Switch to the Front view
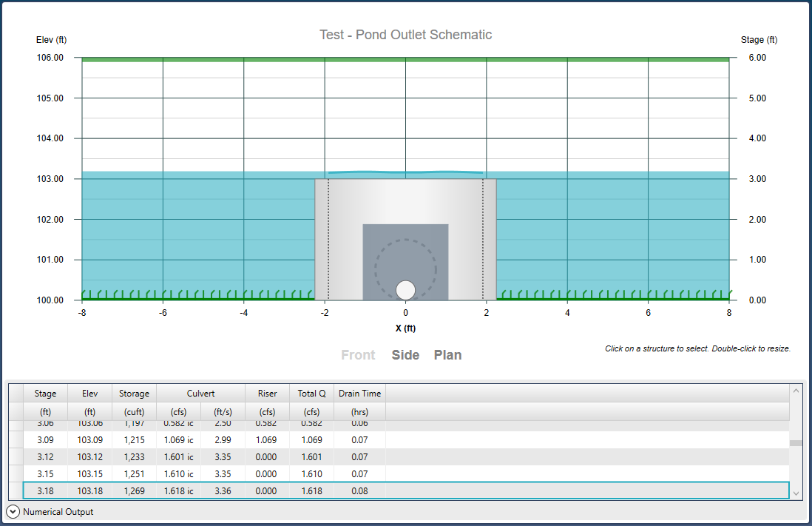Image resolution: width=812 pixels, height=526 pixels. click(x=358, y=355)
